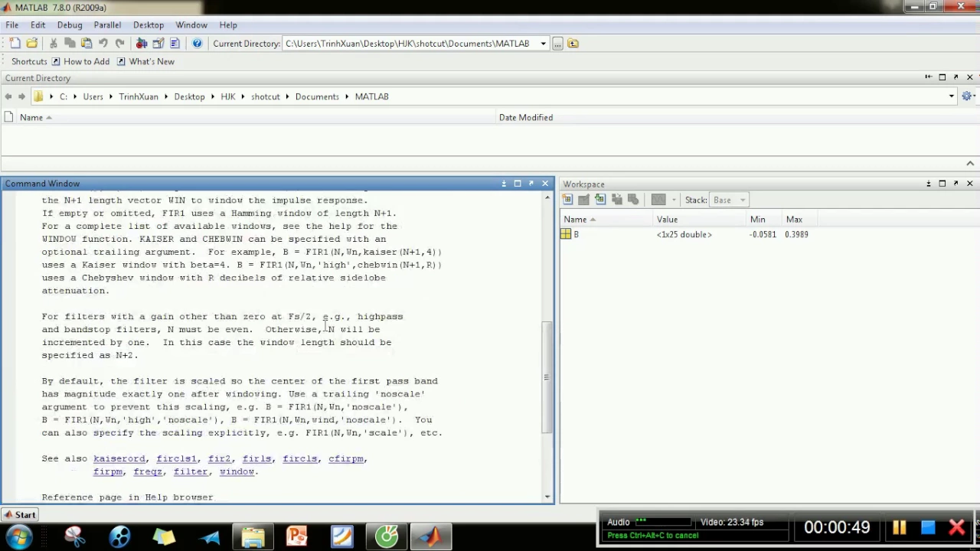The image size is (980, 551).
Task: Redo action toolbar icon
Action: [120, 44]
